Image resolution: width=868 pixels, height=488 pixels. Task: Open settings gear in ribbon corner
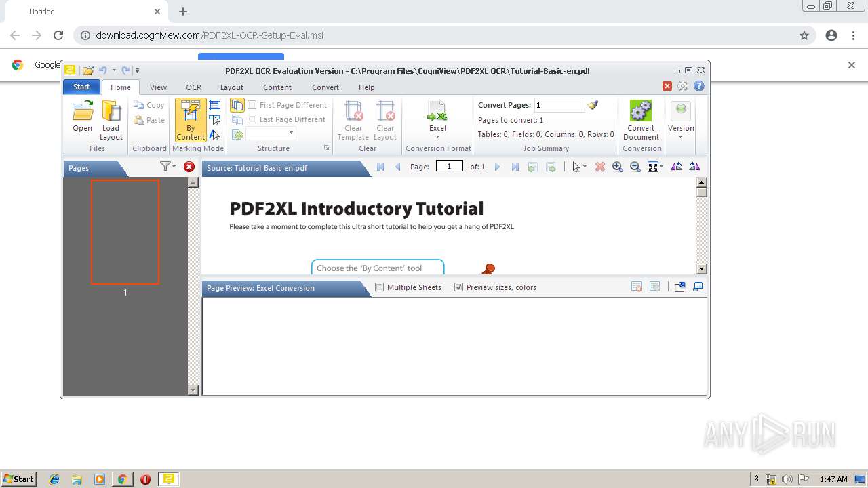click(683, 86)
